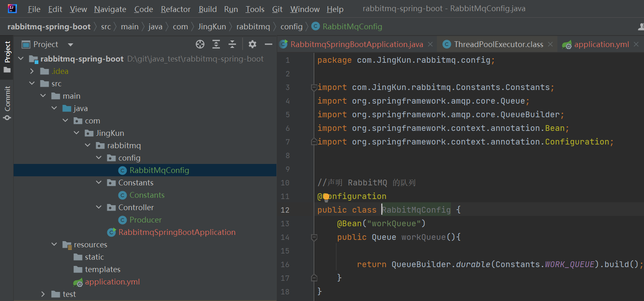The height and width of the screenshot is (301, 644).
Task: Open the Project view dropdown arrow
Action: pyautogui.click(x=71, y=45)
